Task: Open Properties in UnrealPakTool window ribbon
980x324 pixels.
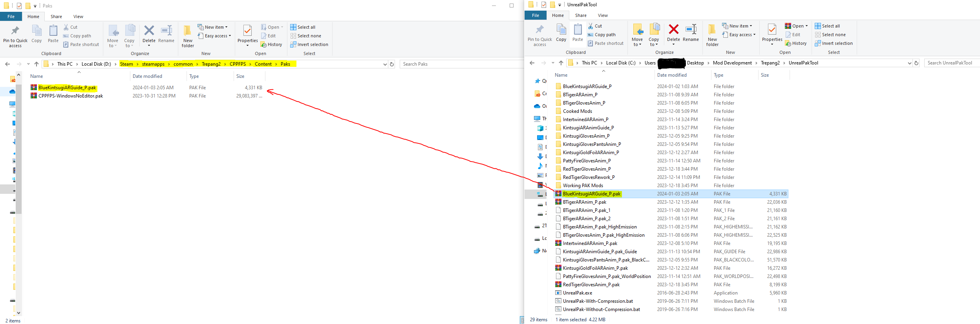Action: [772, 34]
